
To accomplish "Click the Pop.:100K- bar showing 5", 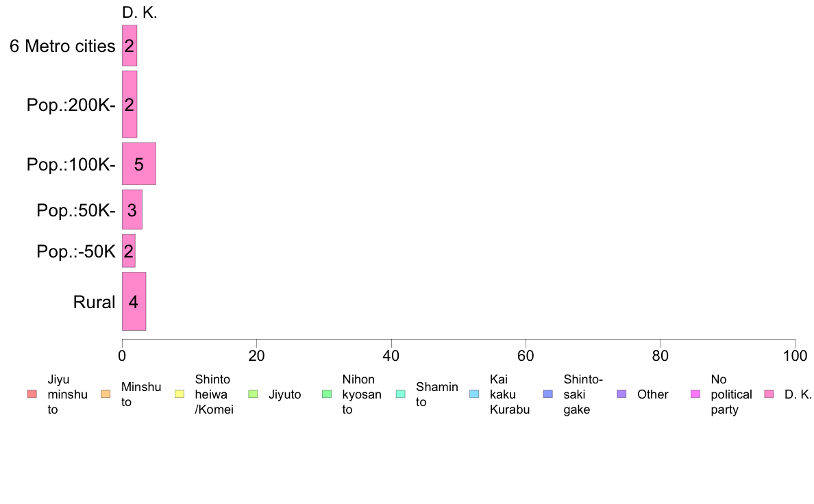I will coord(138,164).
